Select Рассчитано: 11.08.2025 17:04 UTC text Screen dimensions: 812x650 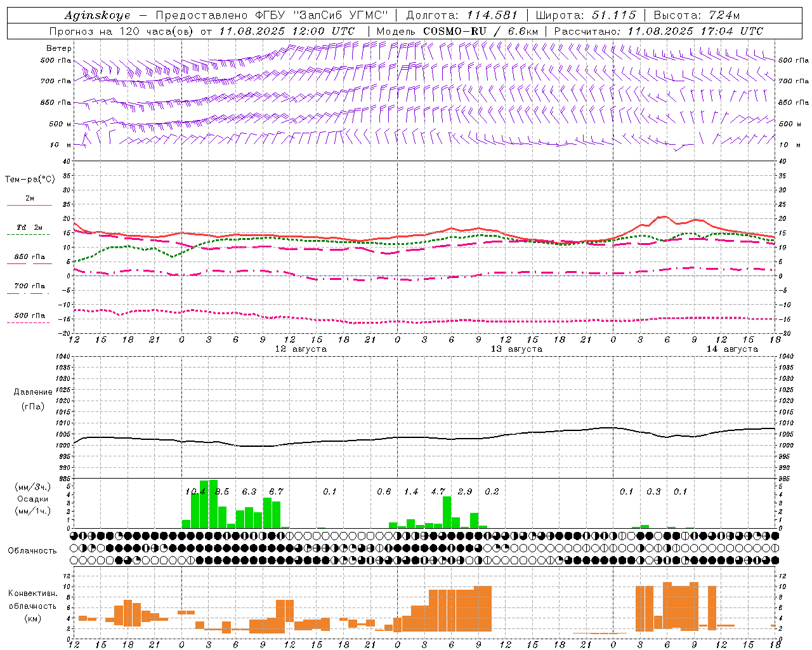658,31
